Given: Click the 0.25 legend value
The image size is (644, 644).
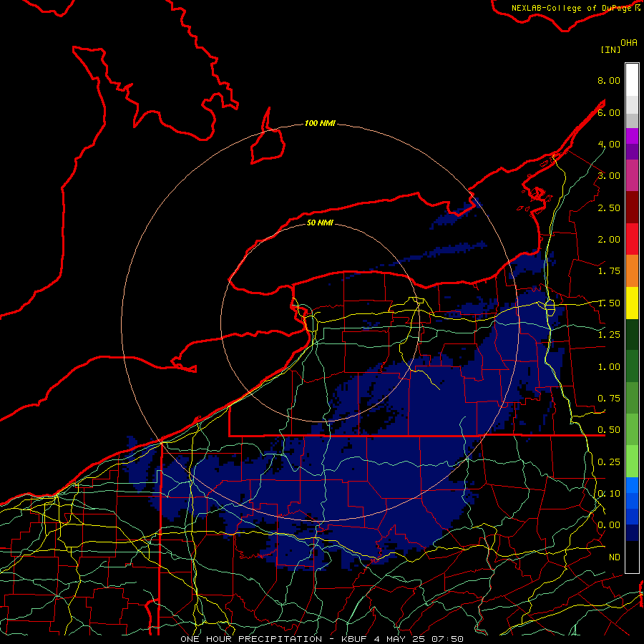Looking at the screenshot, I should point(609,462).
